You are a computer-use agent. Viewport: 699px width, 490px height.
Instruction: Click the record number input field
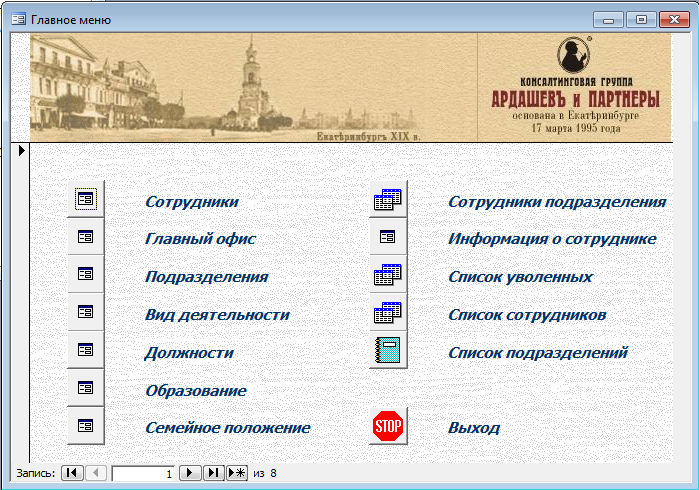pos(143,473)
